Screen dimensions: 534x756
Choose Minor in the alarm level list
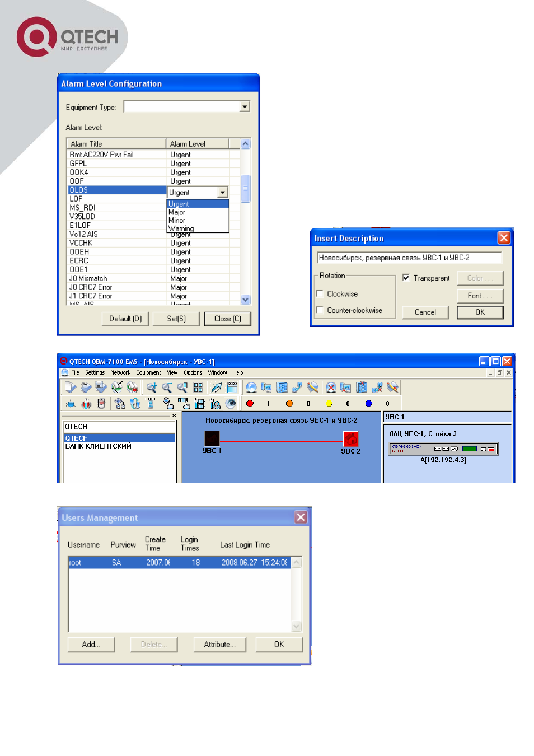click(x=198, y=221)
